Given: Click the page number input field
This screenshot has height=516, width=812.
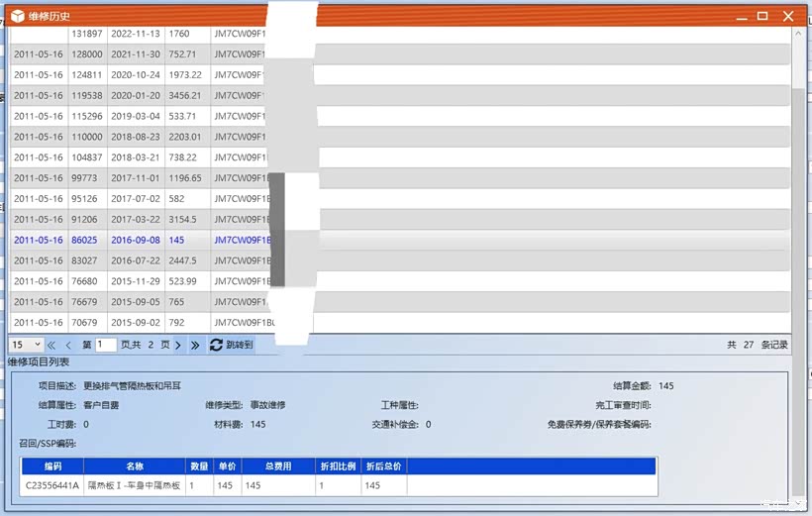Looking at the screenshot, I should (106, 345).
